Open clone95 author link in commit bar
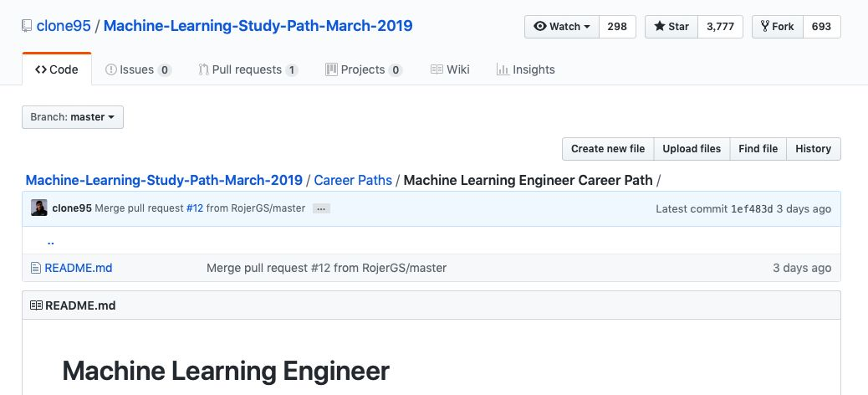Screen dimensions: 868x395 click(72, 208)
